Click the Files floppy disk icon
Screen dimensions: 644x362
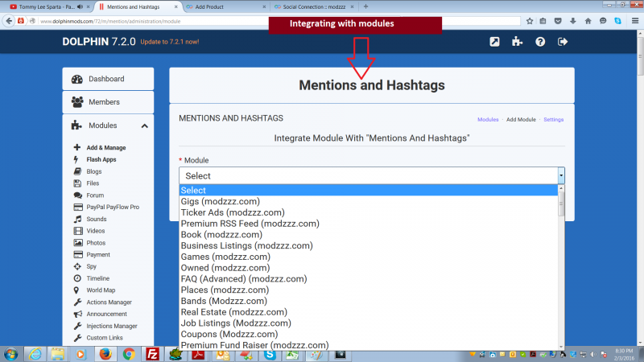click(x=77, y=183)
